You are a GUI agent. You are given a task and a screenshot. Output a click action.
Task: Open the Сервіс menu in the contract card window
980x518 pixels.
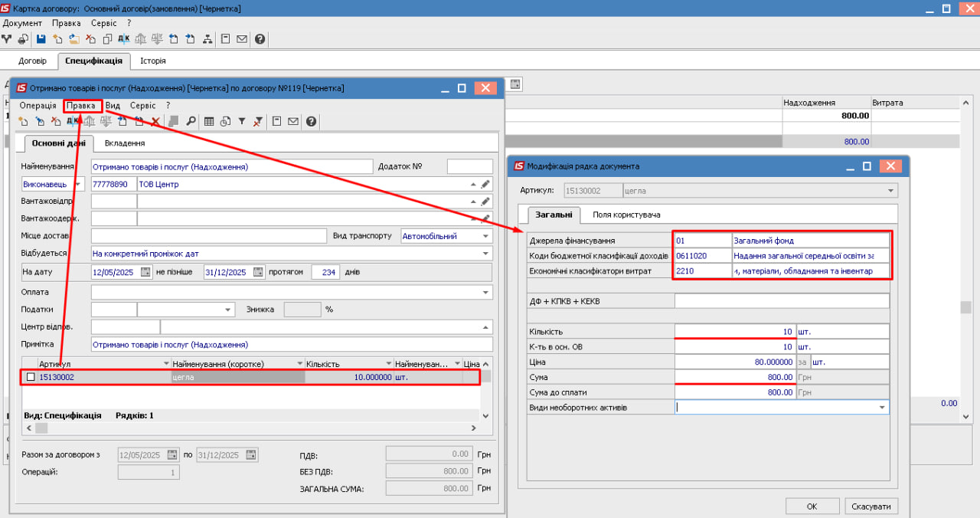pyautogui.click(x=104, y=23)
